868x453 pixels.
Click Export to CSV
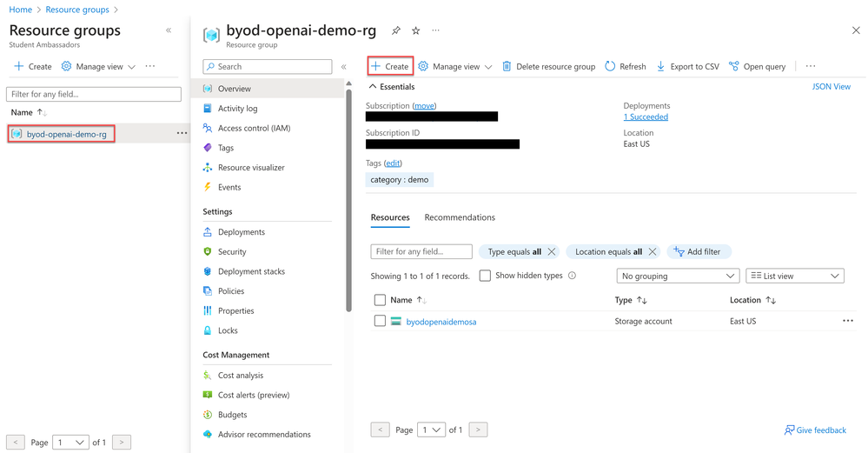687,66
